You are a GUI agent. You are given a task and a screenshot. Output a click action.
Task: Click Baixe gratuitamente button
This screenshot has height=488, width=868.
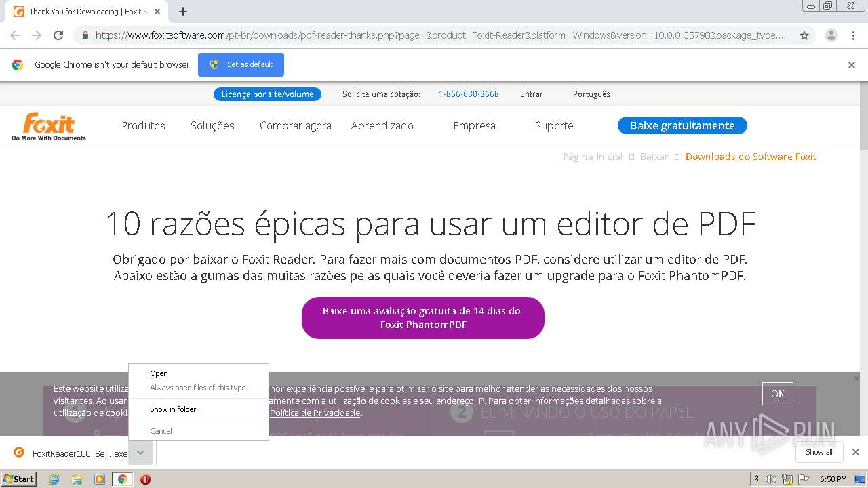tap(682, 125)
